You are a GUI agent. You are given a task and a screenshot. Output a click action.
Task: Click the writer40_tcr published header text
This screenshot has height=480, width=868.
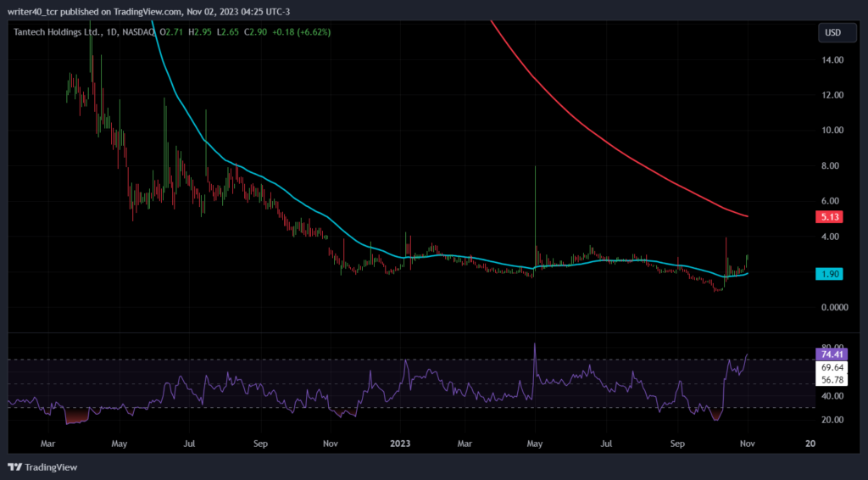coord(148,12)
